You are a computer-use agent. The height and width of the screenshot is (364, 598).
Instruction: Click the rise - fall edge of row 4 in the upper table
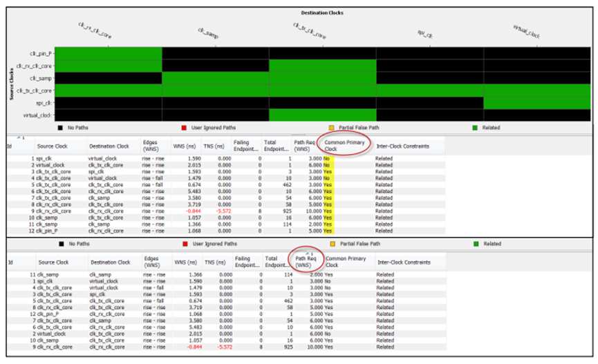point(153,178)
